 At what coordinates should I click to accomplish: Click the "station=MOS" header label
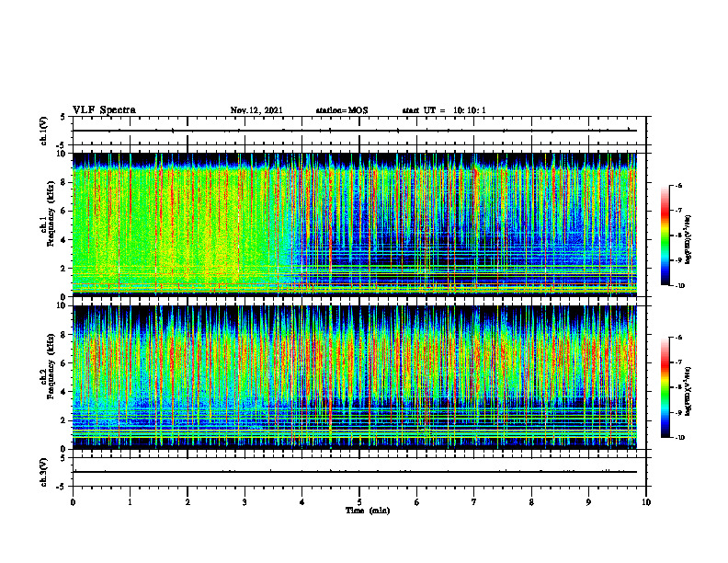coord(342,110)
